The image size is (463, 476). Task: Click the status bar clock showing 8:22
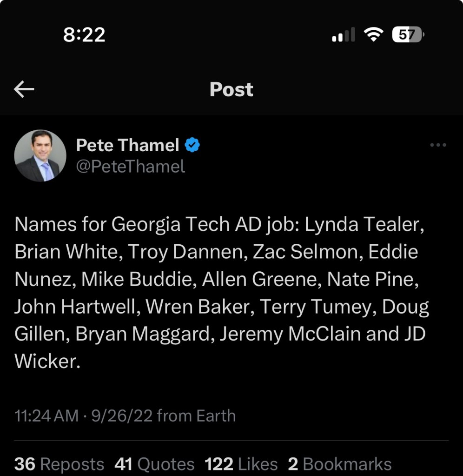click(84, 35)
